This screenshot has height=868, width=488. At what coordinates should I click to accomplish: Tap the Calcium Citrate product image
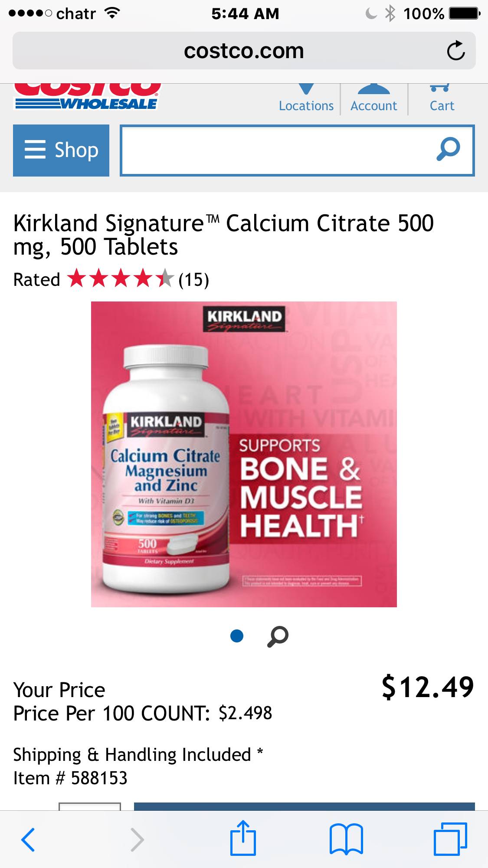point(244,454)
